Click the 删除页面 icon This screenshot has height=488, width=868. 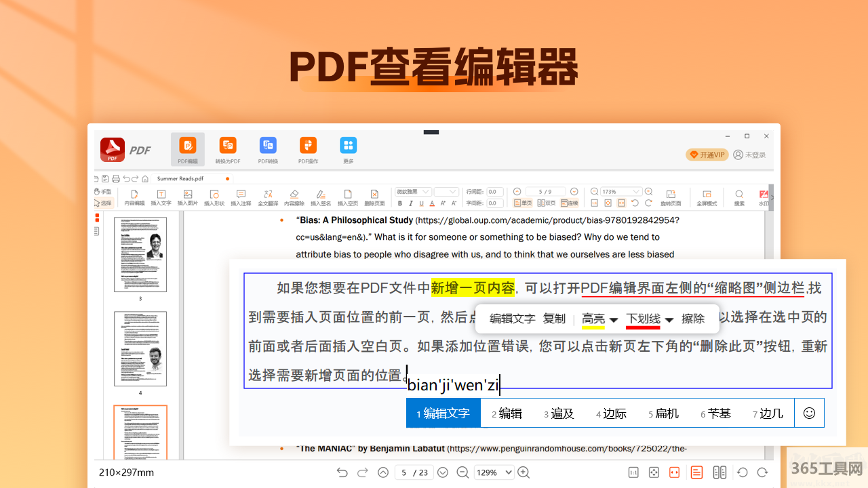tap(374, 197)
